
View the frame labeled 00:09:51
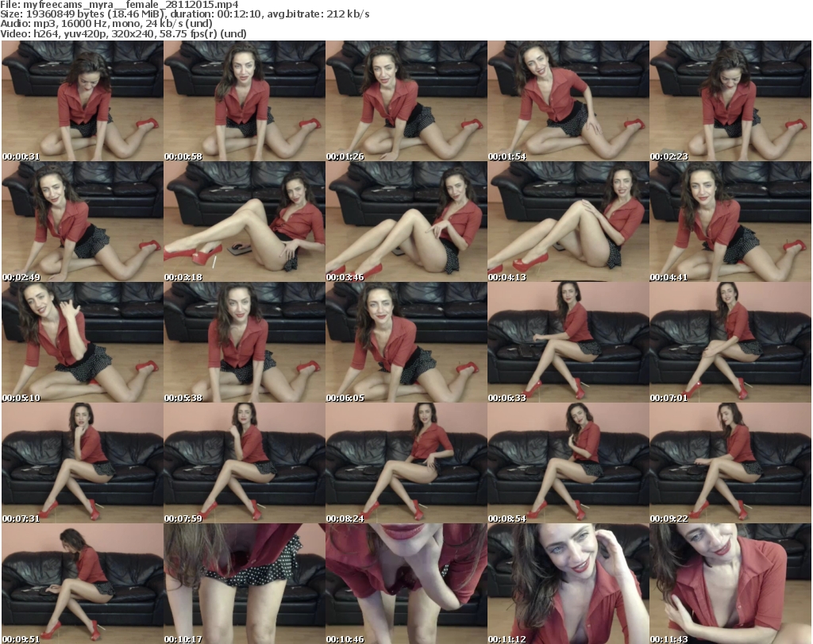[x=83, y=584]
